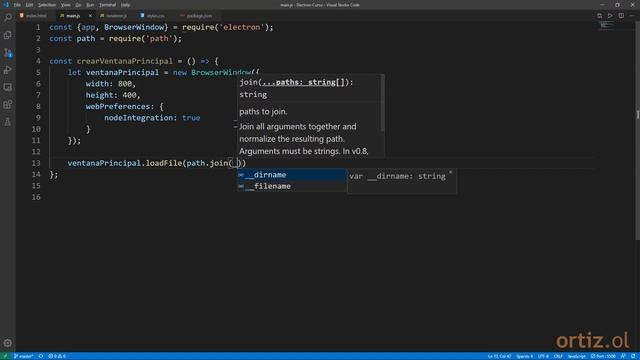The width and height of the screenshot is (640, 360).
Task: Click 'crearVentanaPrincipal' function name on line 4
Action: tap(125, 61)
